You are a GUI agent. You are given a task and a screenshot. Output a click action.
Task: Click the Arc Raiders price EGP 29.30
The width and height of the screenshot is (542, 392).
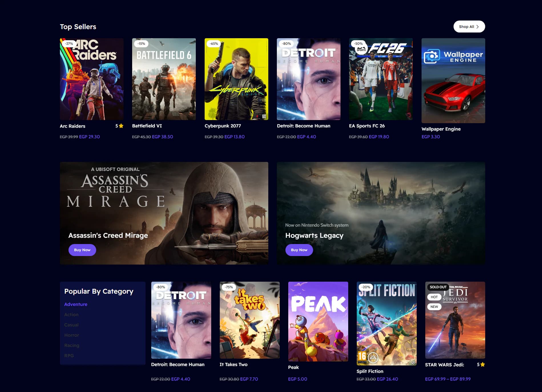pyautogui.click(x=89, y=137)
